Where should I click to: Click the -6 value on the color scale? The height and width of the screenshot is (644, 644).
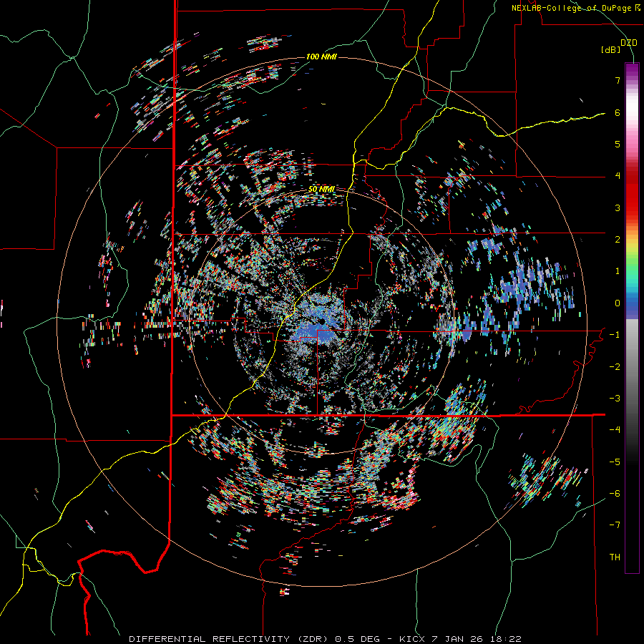[615, 494]
